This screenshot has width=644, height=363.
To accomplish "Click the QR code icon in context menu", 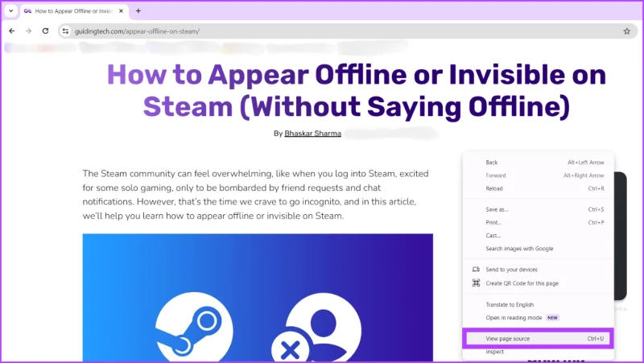I will click(476, 283).
